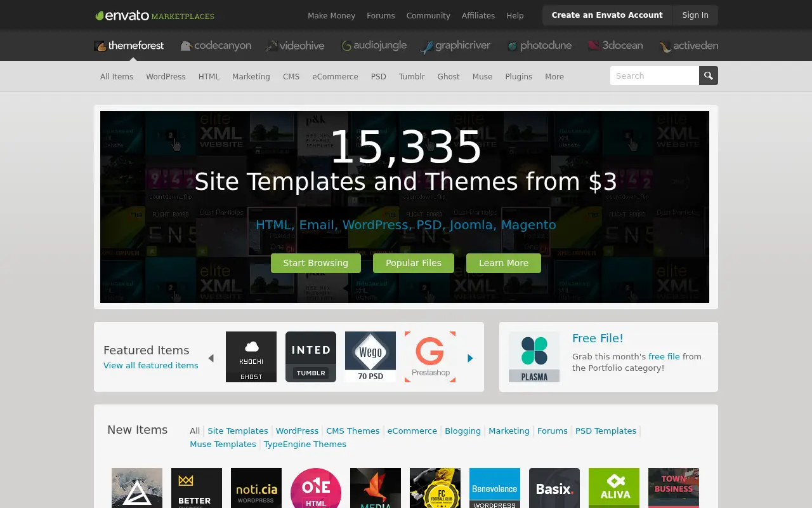This screenshot has width=812, height=508.
Task: Expand the More category menu
Action: pos(554,76)
